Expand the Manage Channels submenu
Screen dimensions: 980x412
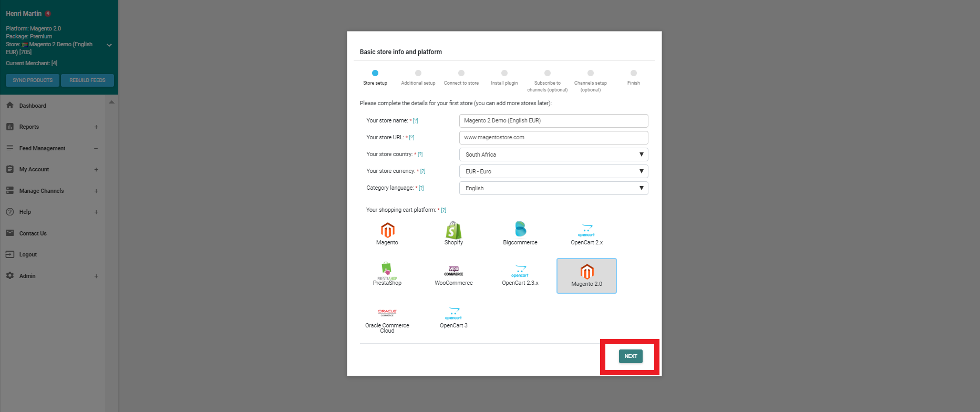[96, 191]
